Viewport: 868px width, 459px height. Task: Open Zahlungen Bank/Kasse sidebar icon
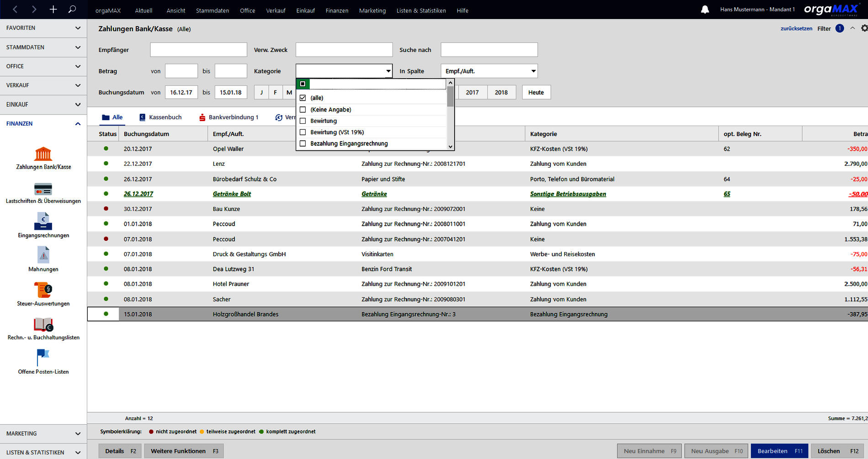tap(43, 154)
